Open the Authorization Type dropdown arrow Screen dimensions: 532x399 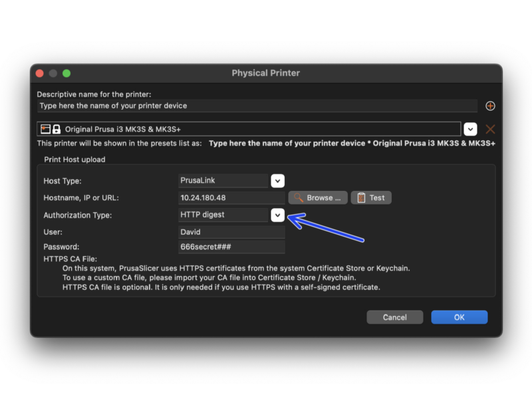pos(277,215)
